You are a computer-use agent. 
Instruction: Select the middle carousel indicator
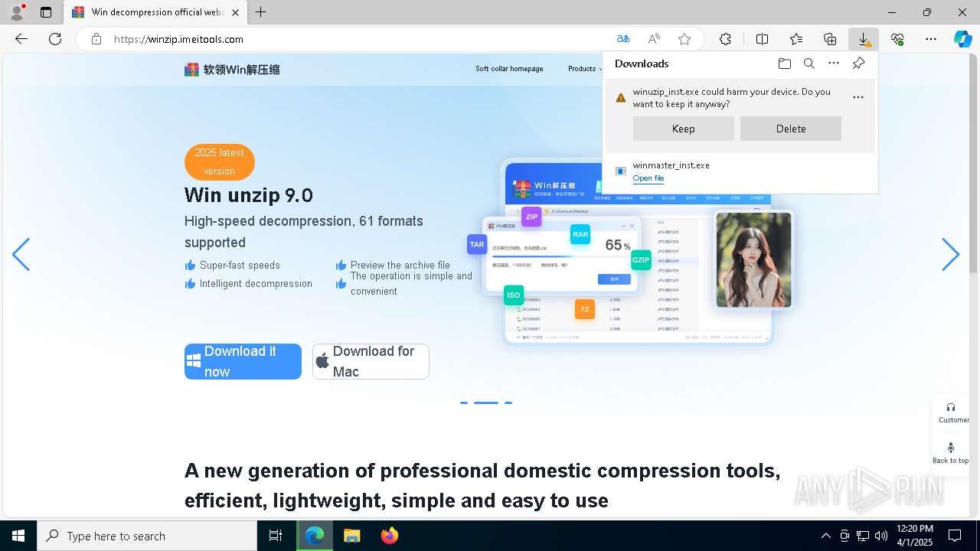[x=486, y=403]
